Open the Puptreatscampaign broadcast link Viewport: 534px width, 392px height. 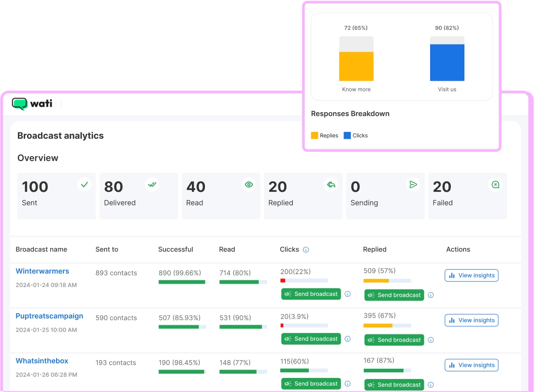point(49,316)
